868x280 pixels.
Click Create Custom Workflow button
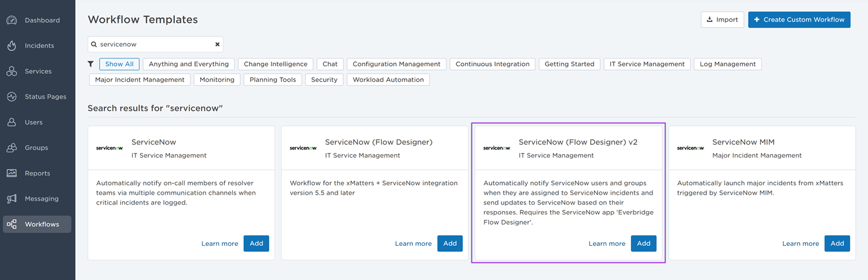(x=799, y=20)
